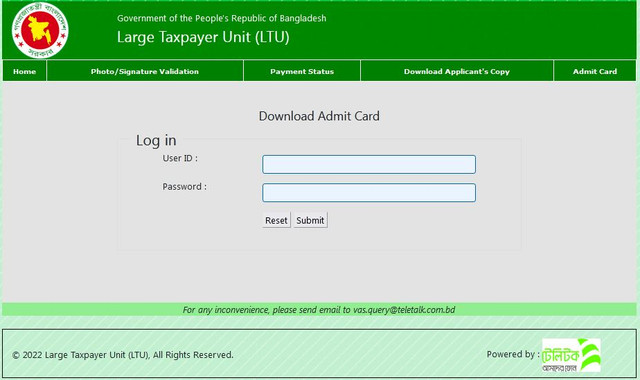
Task: Click the Reset button
Action: point(276,220)
